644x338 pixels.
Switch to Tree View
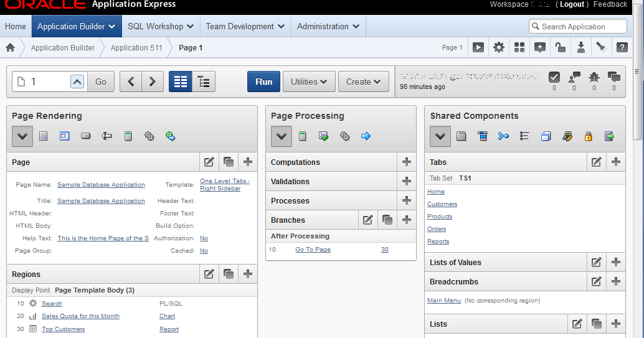(204, 82)
